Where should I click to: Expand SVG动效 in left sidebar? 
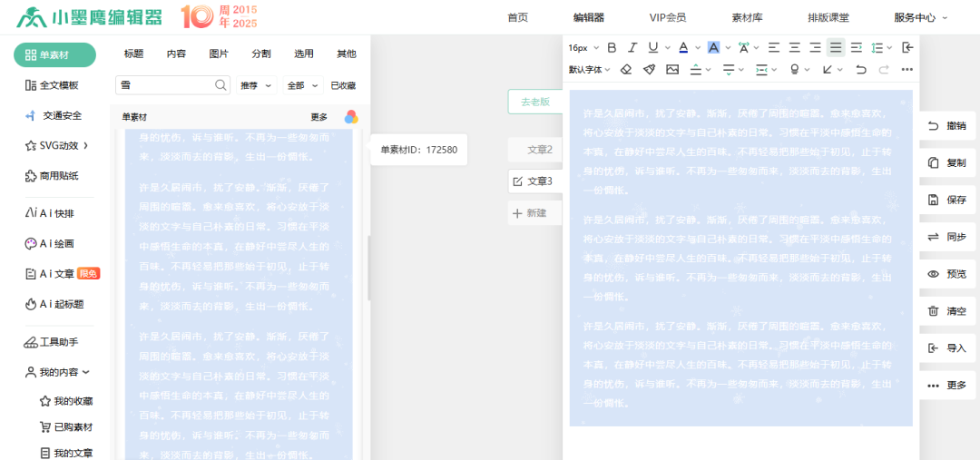pos(56,146)
